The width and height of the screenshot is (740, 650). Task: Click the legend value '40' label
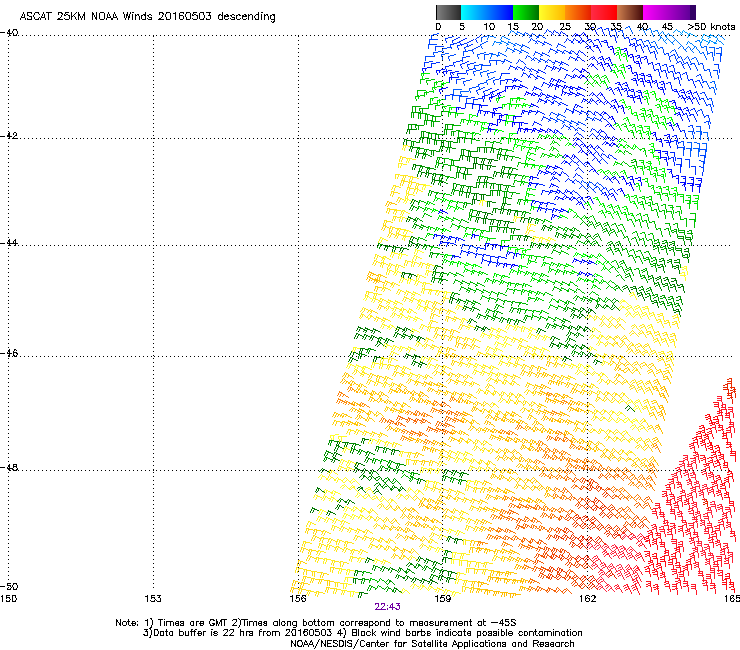click(642, 26)
